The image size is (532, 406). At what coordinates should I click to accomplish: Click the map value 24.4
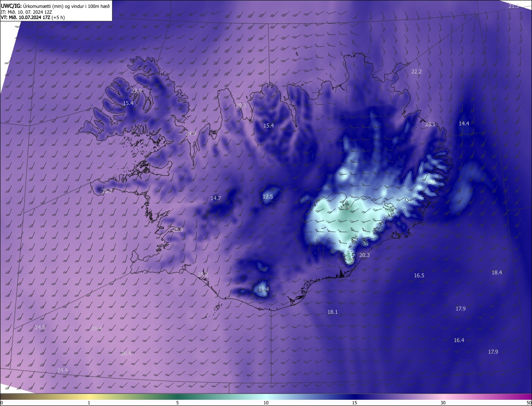pos(62,370)
